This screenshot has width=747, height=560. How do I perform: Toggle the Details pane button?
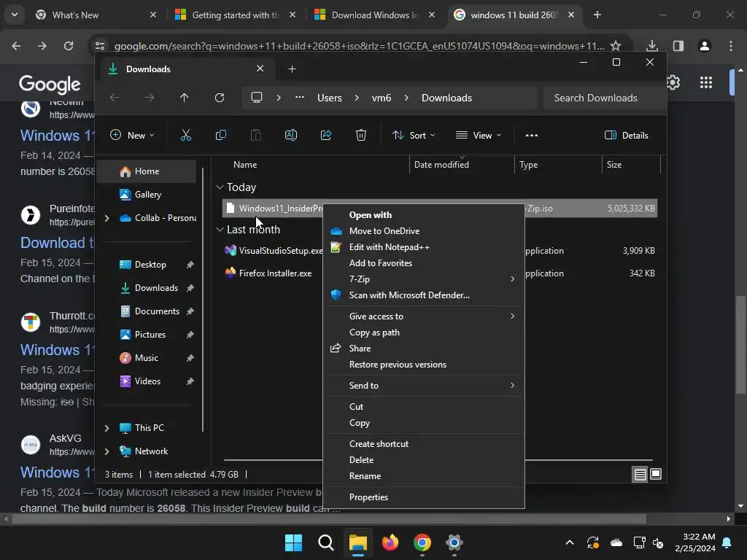point(626,135)
